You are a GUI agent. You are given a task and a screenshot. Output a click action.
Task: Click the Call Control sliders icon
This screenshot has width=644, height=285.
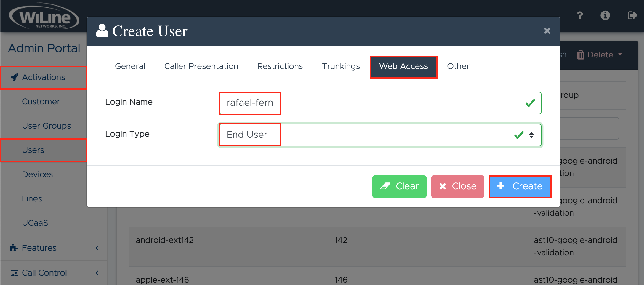tap(14, 273)
